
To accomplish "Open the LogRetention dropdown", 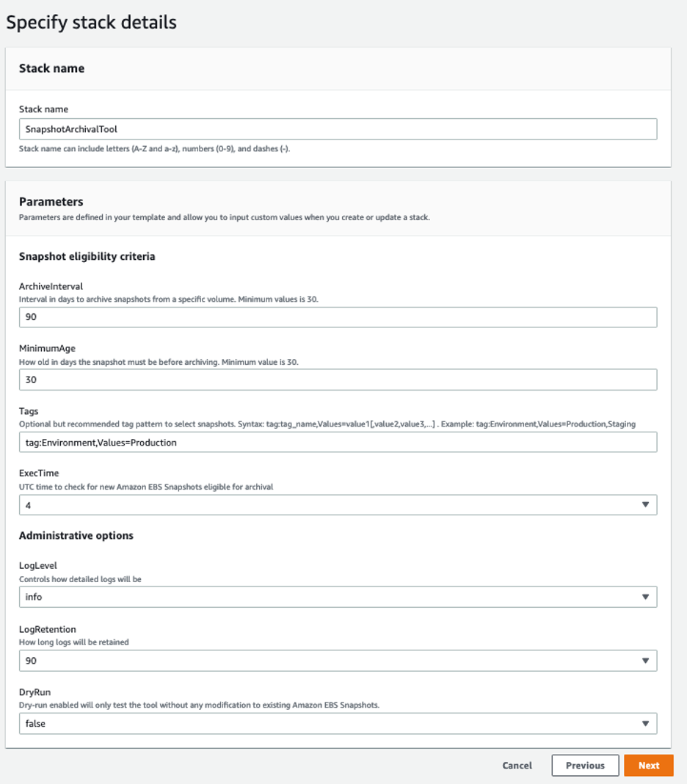I will [338, 661].
